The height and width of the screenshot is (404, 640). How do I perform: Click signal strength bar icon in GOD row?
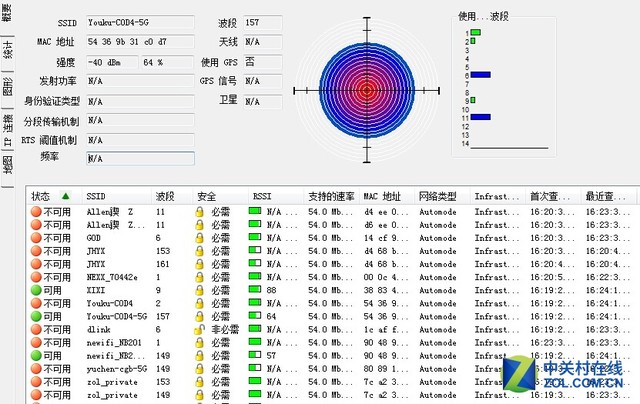point(255,237)
